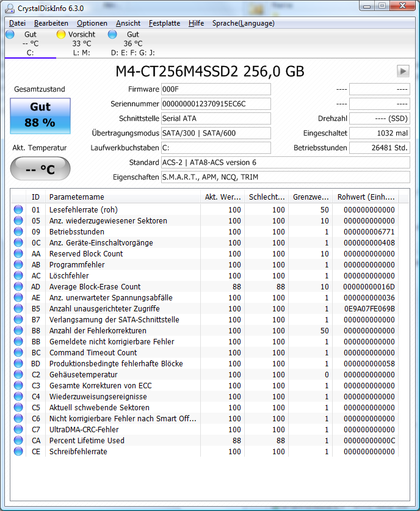Click status orb for Anz. unerwarteter Spannungsabfälle row

pos(18,297)
